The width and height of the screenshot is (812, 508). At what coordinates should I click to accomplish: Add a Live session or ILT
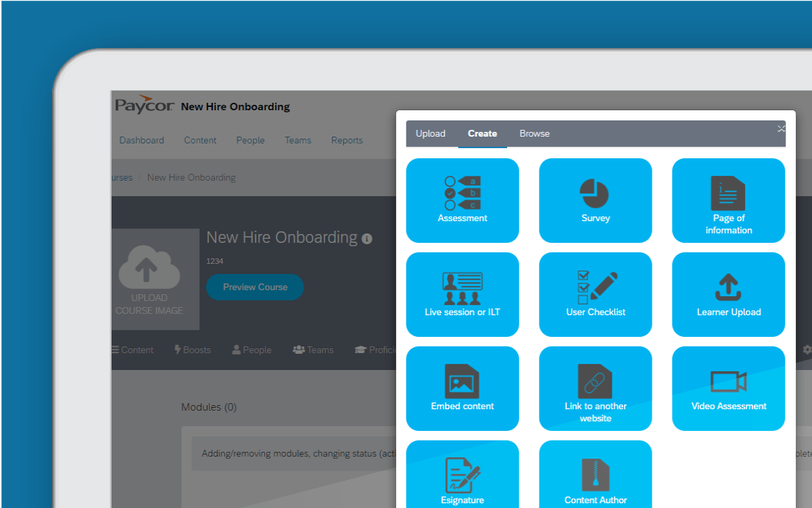pyautogui.click(x=462, y=294)
